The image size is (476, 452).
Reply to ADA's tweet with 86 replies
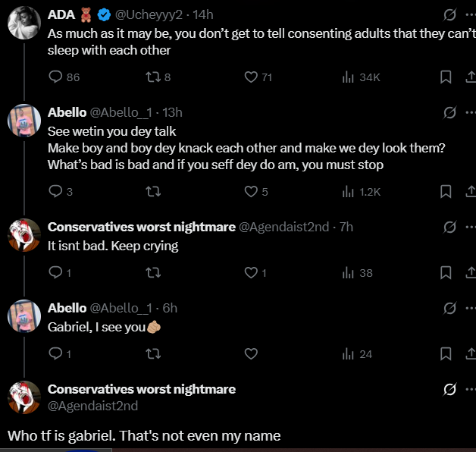[x=55, y=77]
